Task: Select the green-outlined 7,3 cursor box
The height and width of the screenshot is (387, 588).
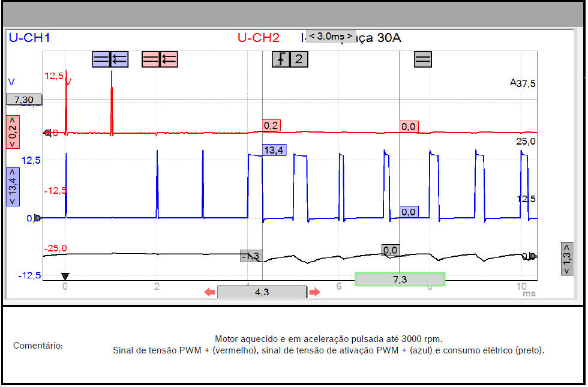Action: point(400,279)
